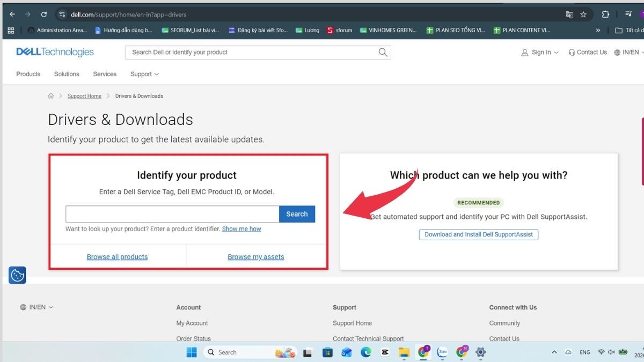Click the Dell Technologies logo
The height and width of the screenshot is (362, 644).
[x=55, y=52]
